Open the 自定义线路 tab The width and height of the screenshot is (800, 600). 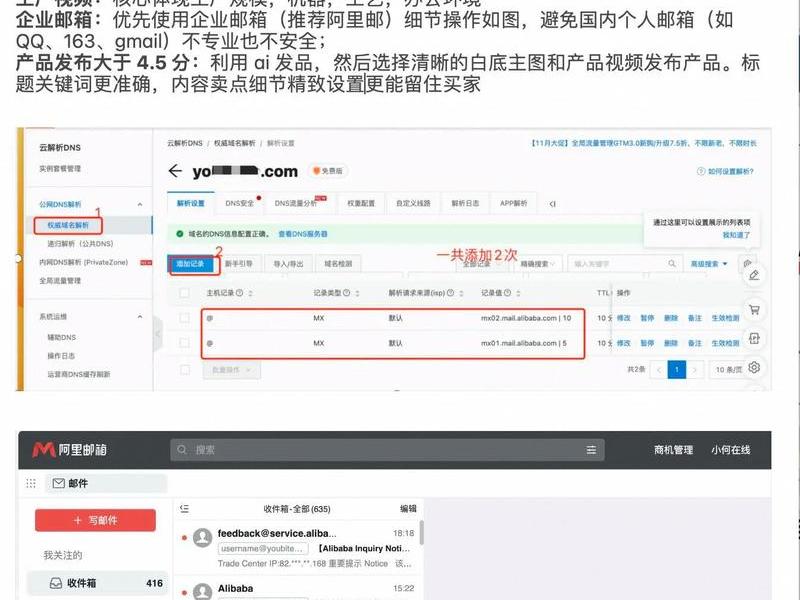[x=413, y=203]
